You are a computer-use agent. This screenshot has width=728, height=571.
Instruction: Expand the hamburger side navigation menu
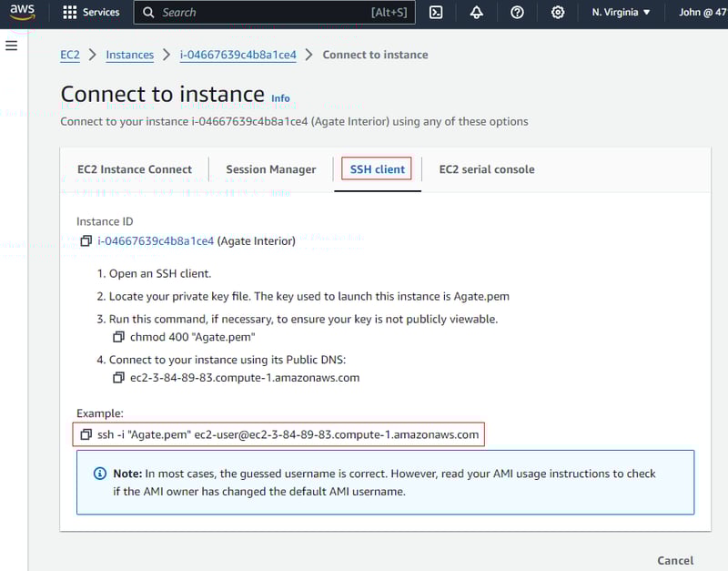(x=12, y=46)
